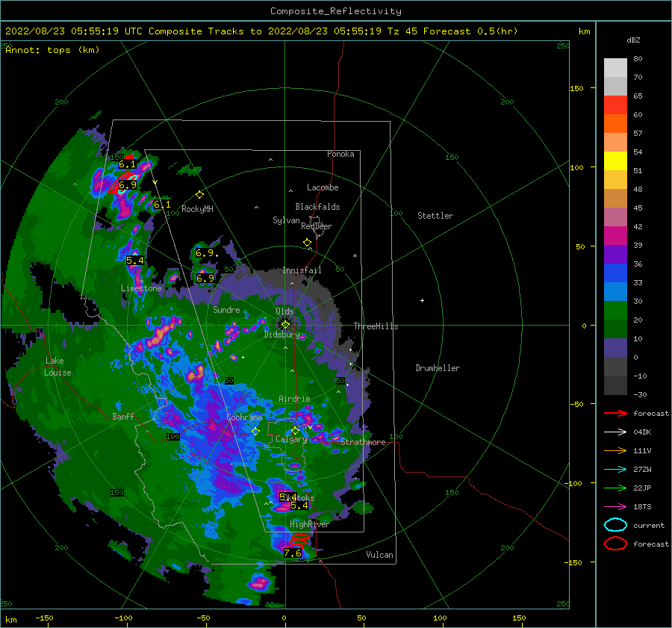Click the Stettler city label
Viewport: 672px width, 628px height.
tap(435, 216)
